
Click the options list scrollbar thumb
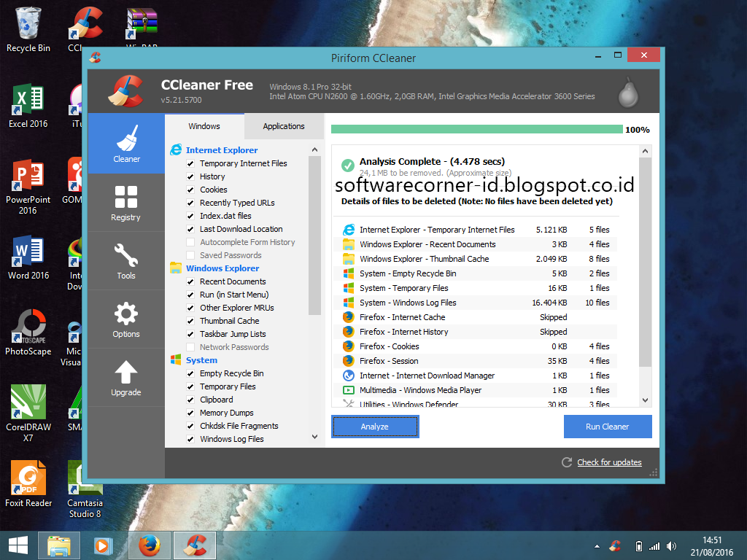click(314, 236)
